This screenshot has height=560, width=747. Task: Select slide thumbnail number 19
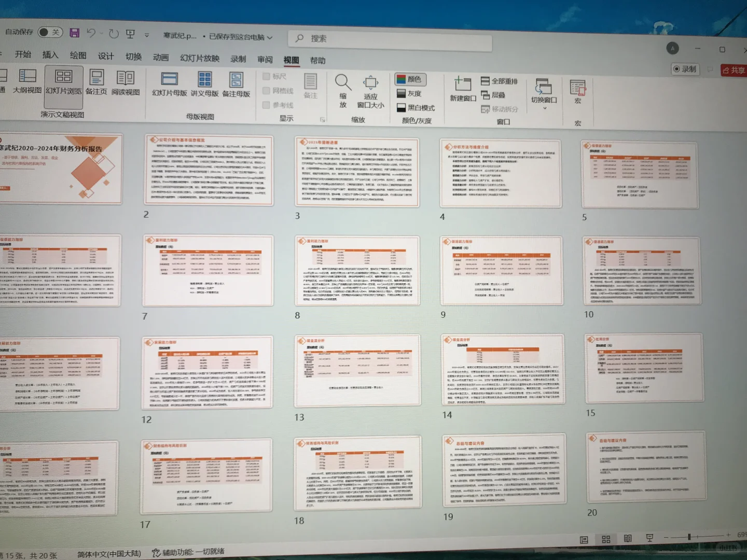[x=503, y=470]
